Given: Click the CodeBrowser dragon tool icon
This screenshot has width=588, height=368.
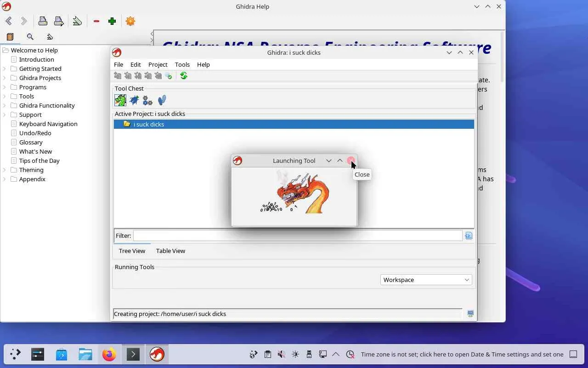Looking at the screenshot, I should click(x=120, y=100).
